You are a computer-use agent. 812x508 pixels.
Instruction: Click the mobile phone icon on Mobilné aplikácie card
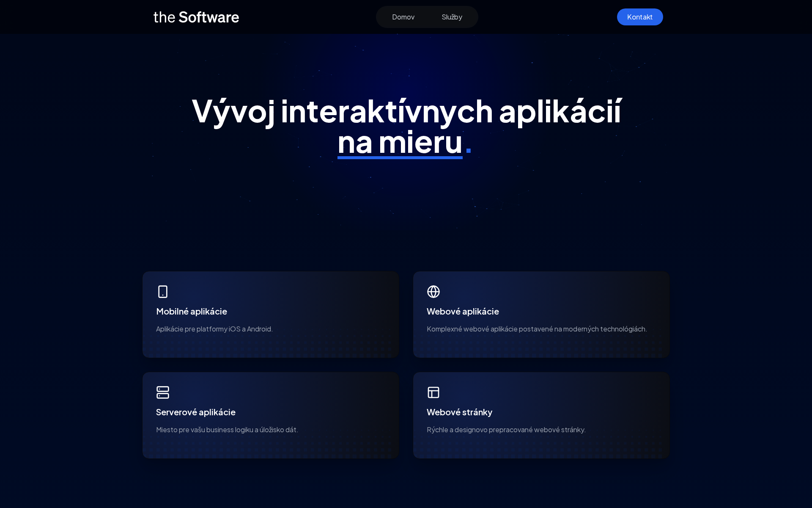pos(163,291)
